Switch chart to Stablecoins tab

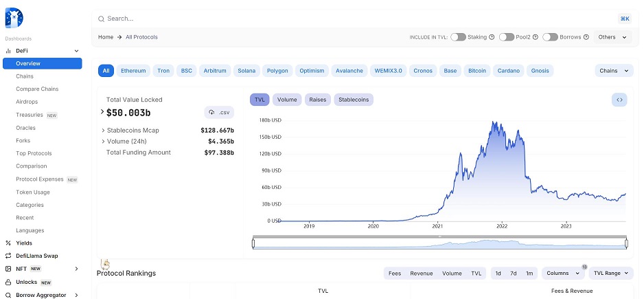354,100
